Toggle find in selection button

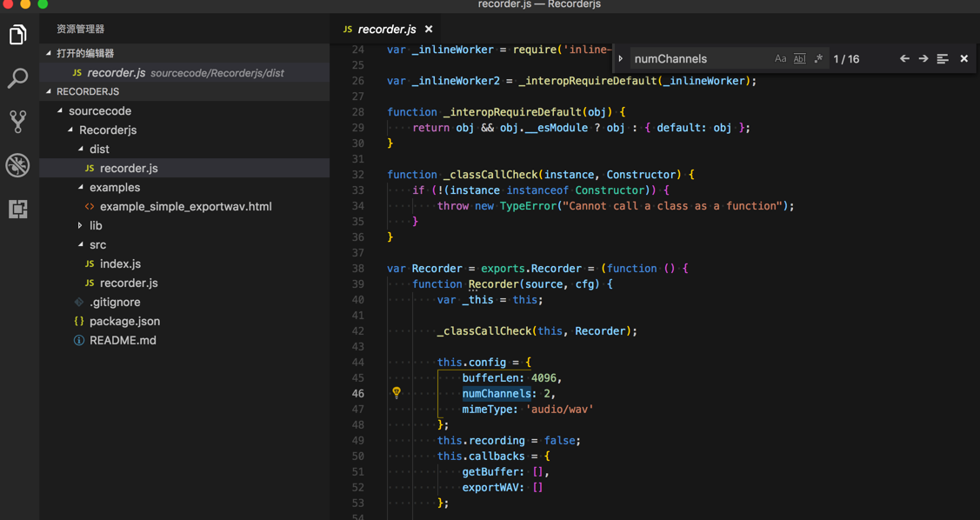tap(943, 59)
